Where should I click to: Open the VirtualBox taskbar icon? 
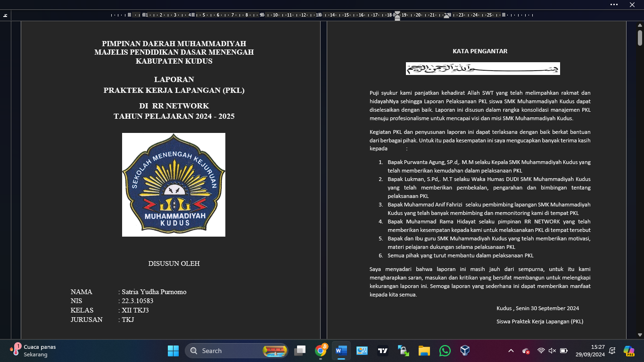click(465, 351)
